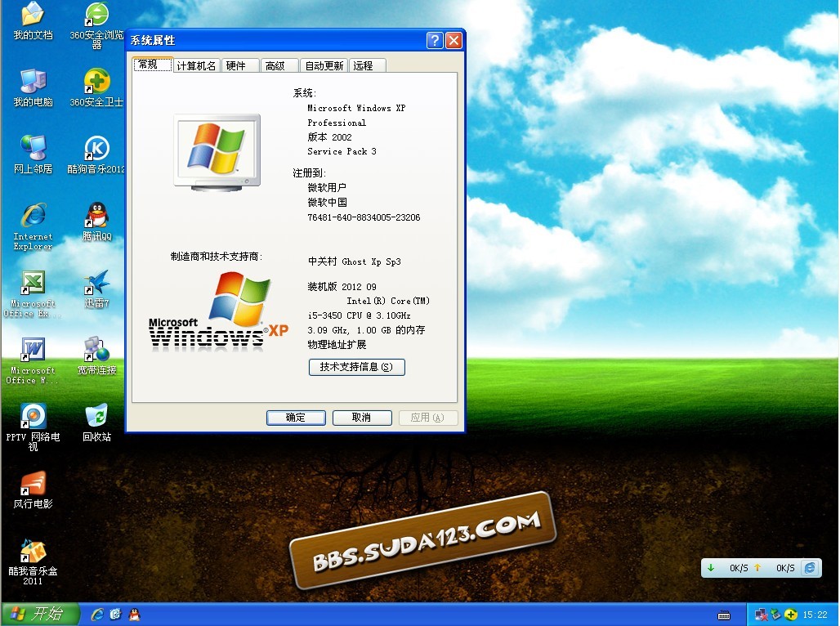
Task: Click the 'i5-3450 CPU @ 3.10GHz' text
Action: click(359, 315)
